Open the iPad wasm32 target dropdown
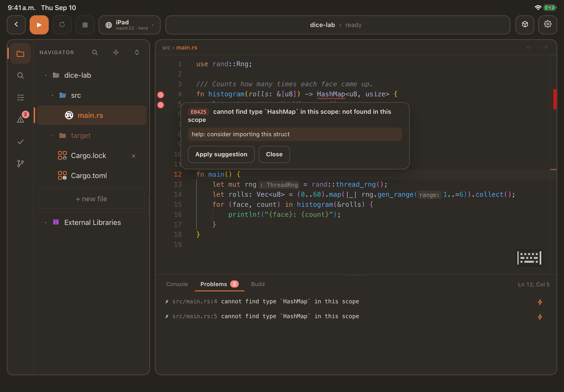The height and width of the screenshot is (392, 564). pyautogui.click(x=129, y=25)
